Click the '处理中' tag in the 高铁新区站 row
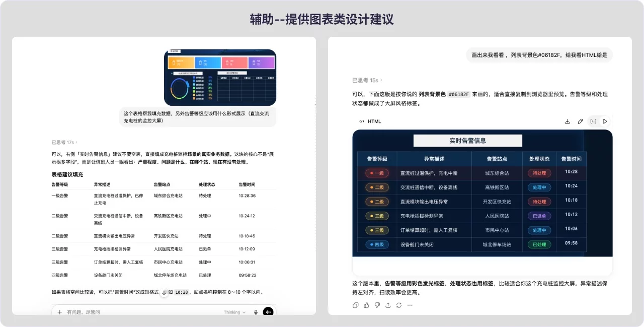Screen dimensions: 644x327 539,187
